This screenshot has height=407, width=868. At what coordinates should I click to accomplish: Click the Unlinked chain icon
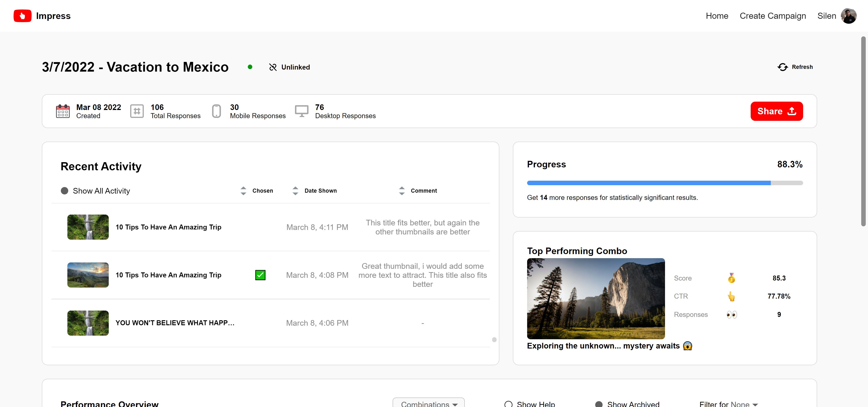[273, 67]
